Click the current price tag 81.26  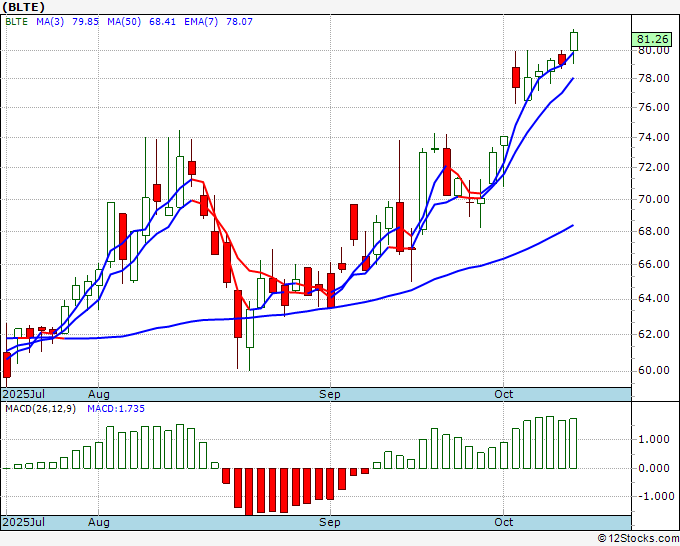653,39
